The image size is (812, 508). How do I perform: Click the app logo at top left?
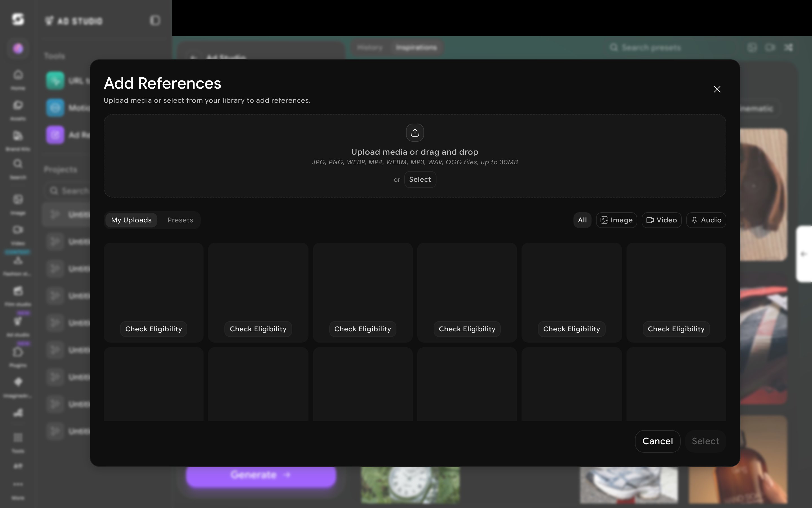pos(18,19)
